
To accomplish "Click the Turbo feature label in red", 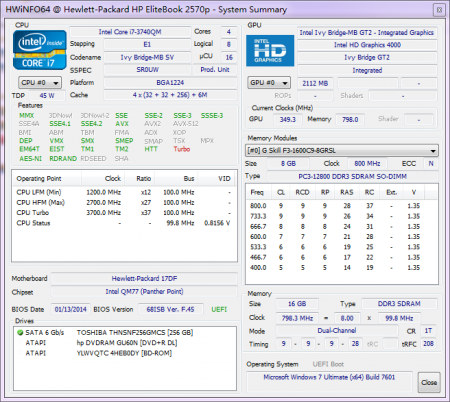I will (182, 149).
